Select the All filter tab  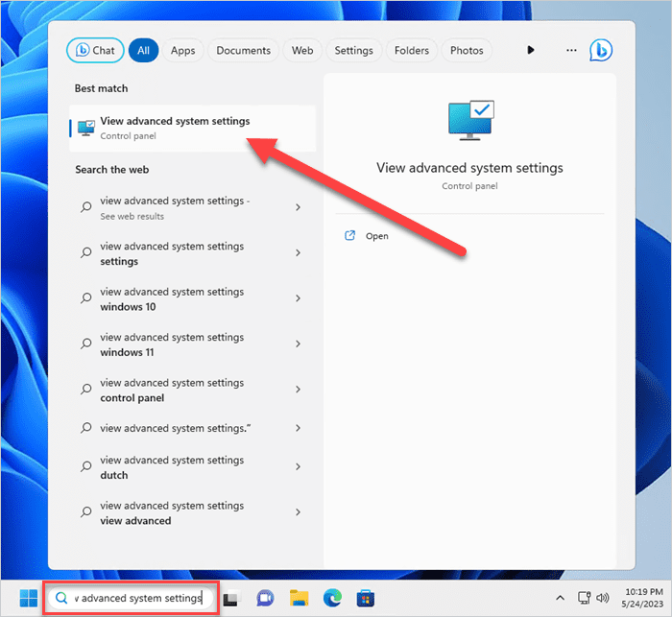pos(144,51)
